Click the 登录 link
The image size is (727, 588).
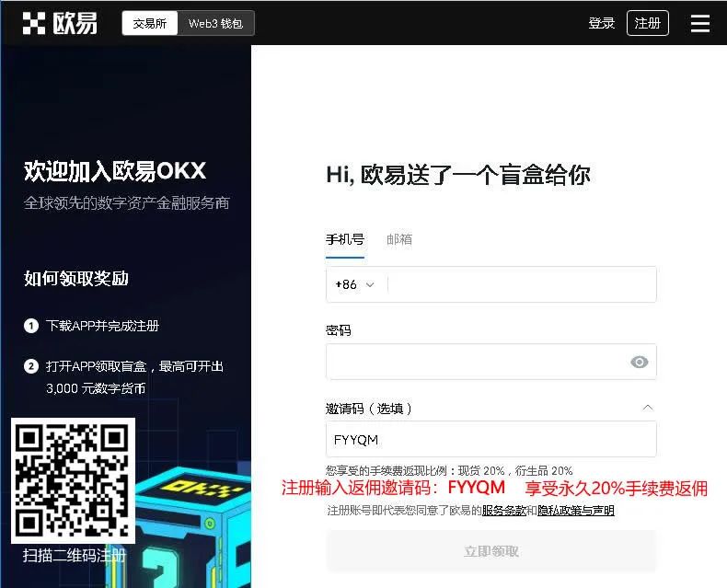coord(601,23)
